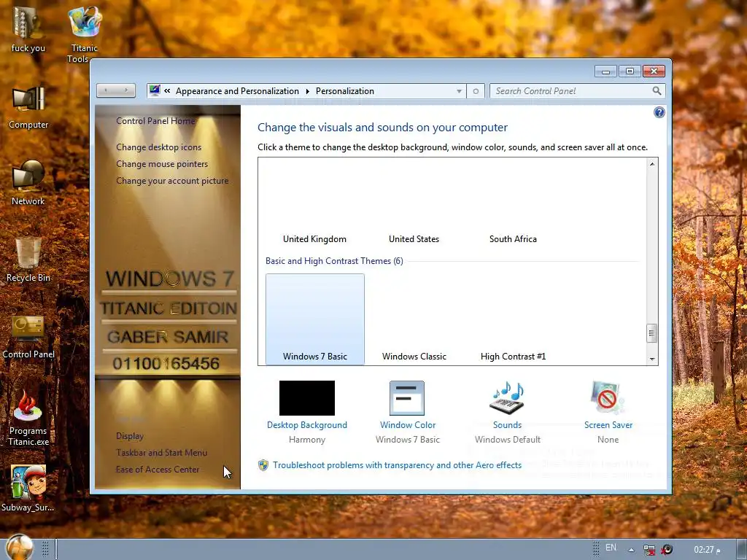Go to Appearance and Personalization breadcrumb
The height and width of the screenshot is (560, 747).
[237, 91]
